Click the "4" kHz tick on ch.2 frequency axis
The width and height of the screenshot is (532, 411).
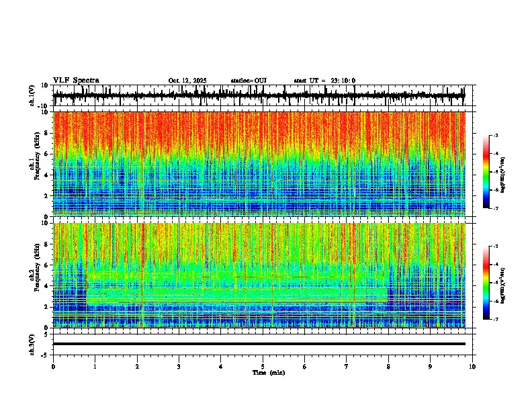coord(47,286)
